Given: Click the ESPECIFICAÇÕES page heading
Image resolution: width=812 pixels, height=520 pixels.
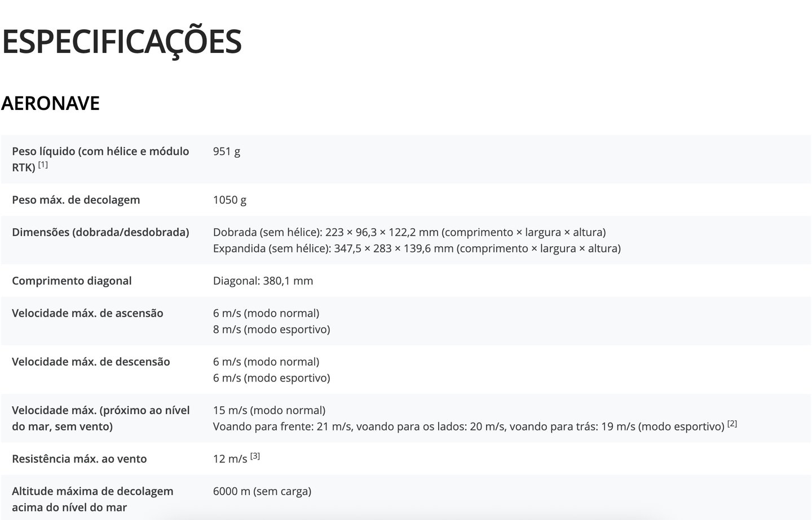Looking at the screenshot, I should [122, 41].
